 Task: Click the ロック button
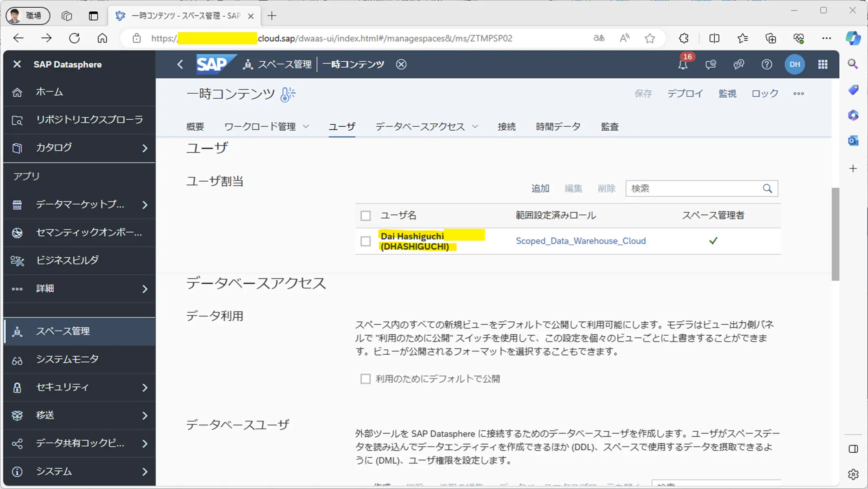(765, 94)
